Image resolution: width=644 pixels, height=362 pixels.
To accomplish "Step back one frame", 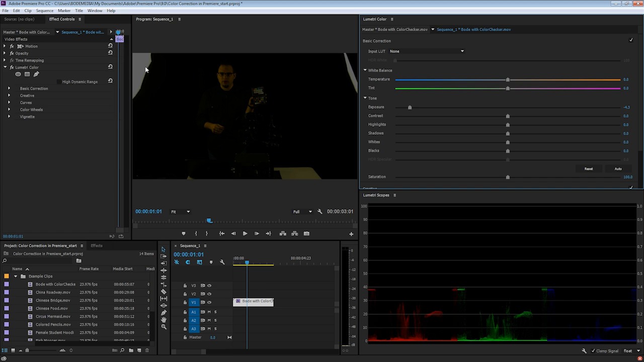I will (x=233, y=233).
